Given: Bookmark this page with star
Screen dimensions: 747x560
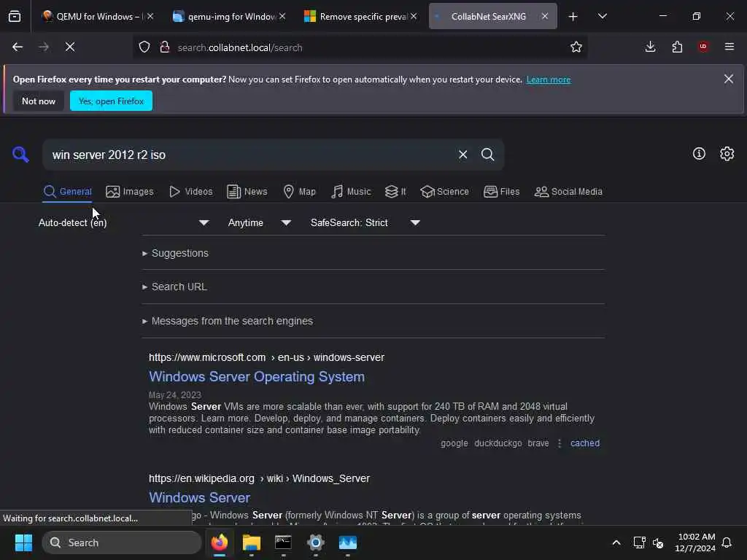Looking at the screenshot, I should pos(576,47).
